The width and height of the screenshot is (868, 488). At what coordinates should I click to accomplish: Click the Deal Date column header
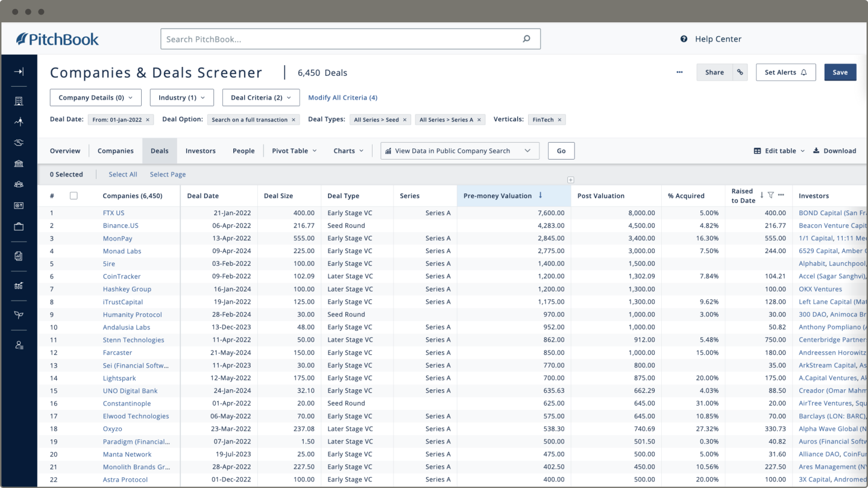(x=203, y=196)
